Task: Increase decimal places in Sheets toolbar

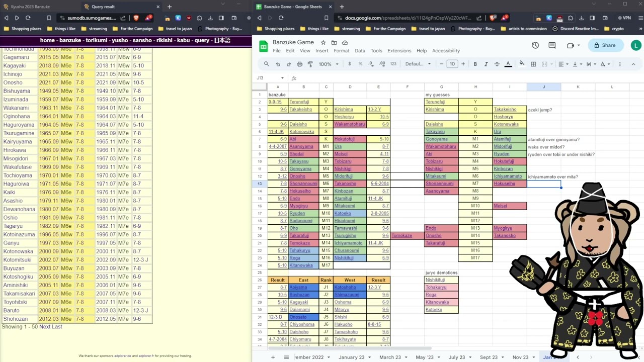Action: pyautogui.click(x=382, y=64)
